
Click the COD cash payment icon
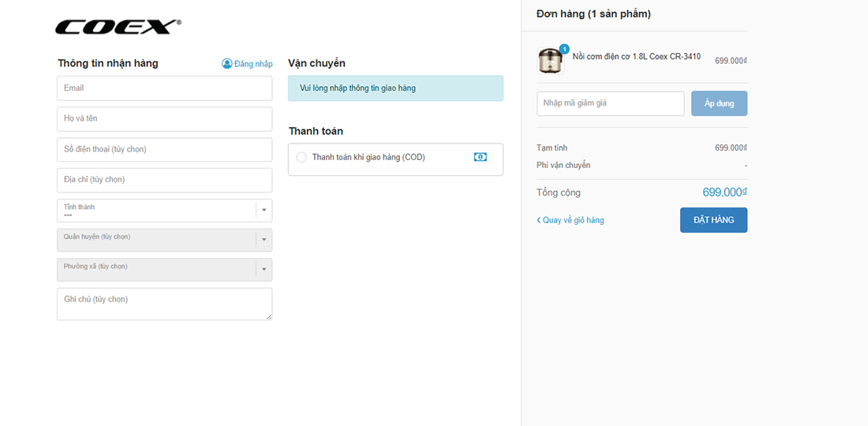(480, 157)
